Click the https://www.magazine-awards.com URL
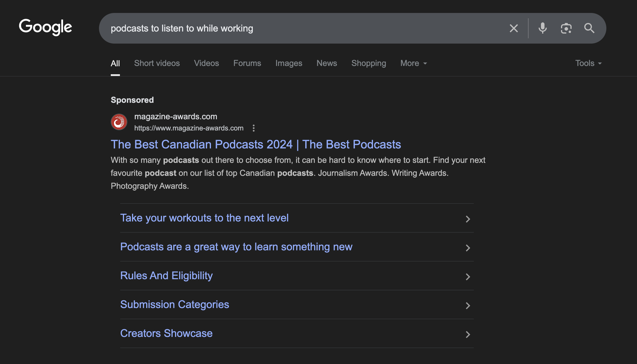637x364 pixels. point(189,128)
